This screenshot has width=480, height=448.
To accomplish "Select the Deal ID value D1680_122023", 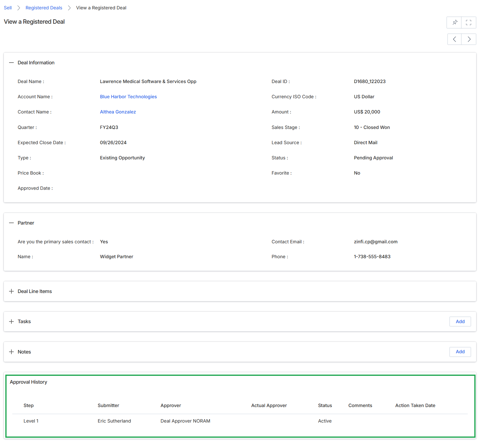I will (370, 82).
